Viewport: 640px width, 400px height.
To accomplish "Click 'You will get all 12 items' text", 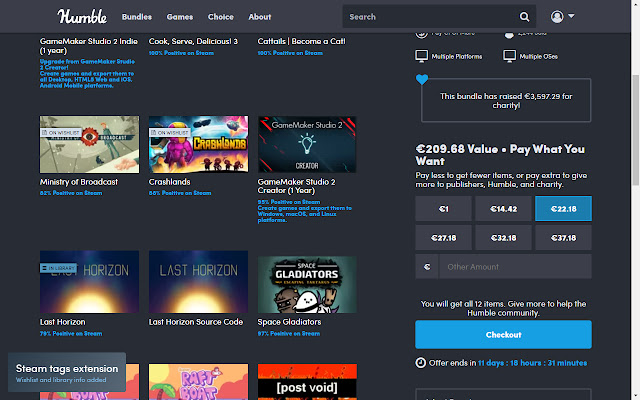I will [x=503, y=308].
